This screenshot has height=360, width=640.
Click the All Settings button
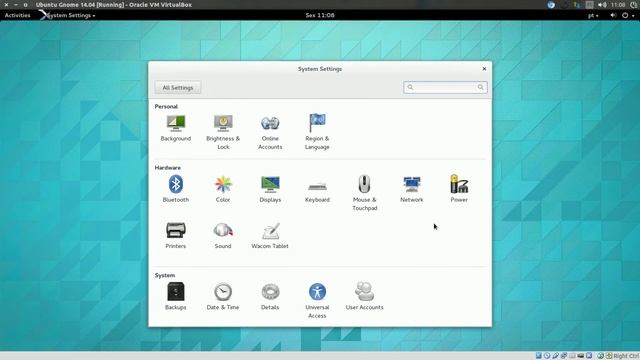(178, 88)
